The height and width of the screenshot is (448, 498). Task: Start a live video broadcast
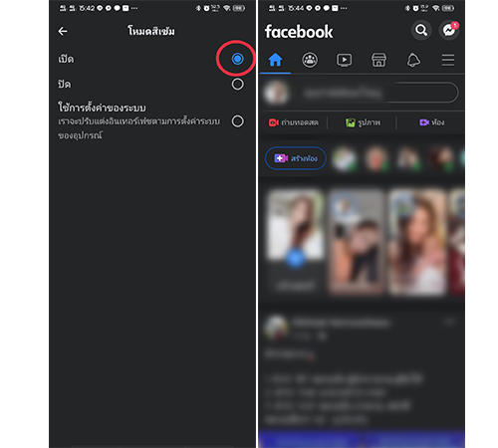pyautogui.click(x=294, y=122)
